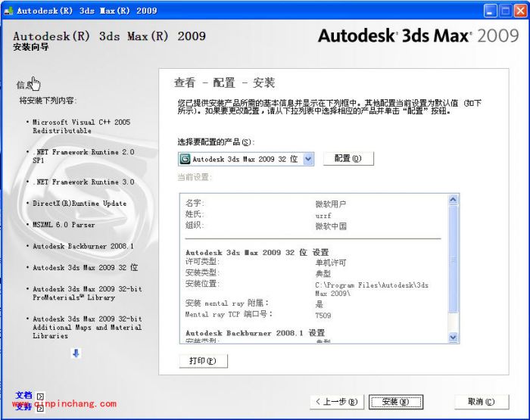Click the settings list scroll down arrow
Viewport: 530px width, 420px height.
(x=454, y=338)
